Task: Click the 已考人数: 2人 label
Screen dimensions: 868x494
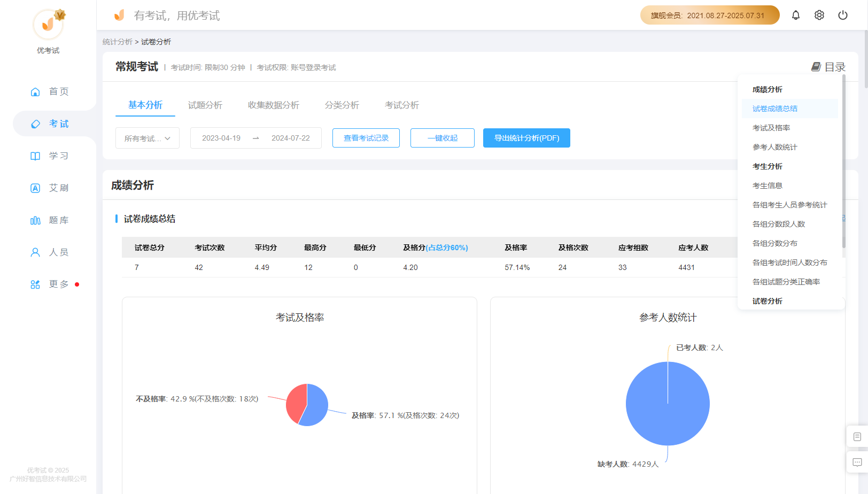Action: coord(700,348)
